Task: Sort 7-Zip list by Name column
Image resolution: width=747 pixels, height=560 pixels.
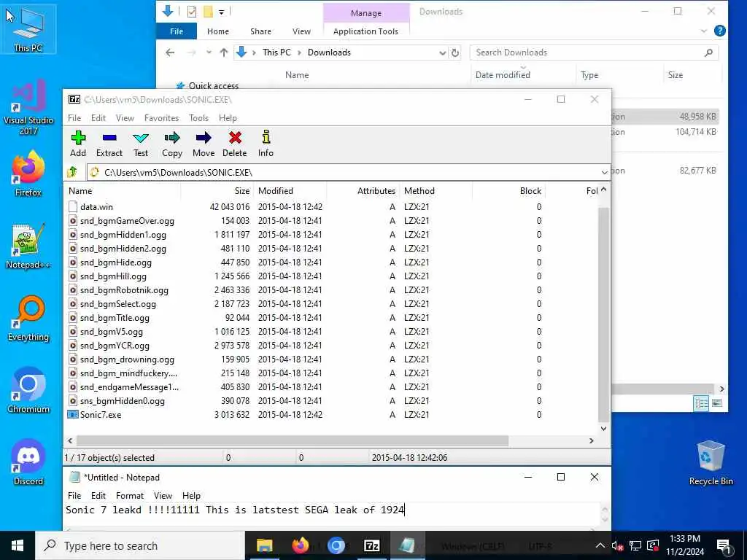Action: pos(123,191)
